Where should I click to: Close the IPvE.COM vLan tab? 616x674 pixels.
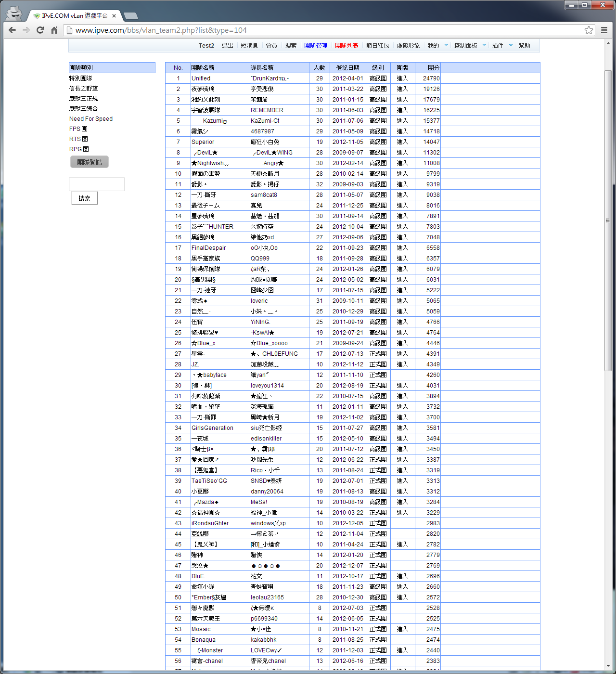[x=114, y=16]
